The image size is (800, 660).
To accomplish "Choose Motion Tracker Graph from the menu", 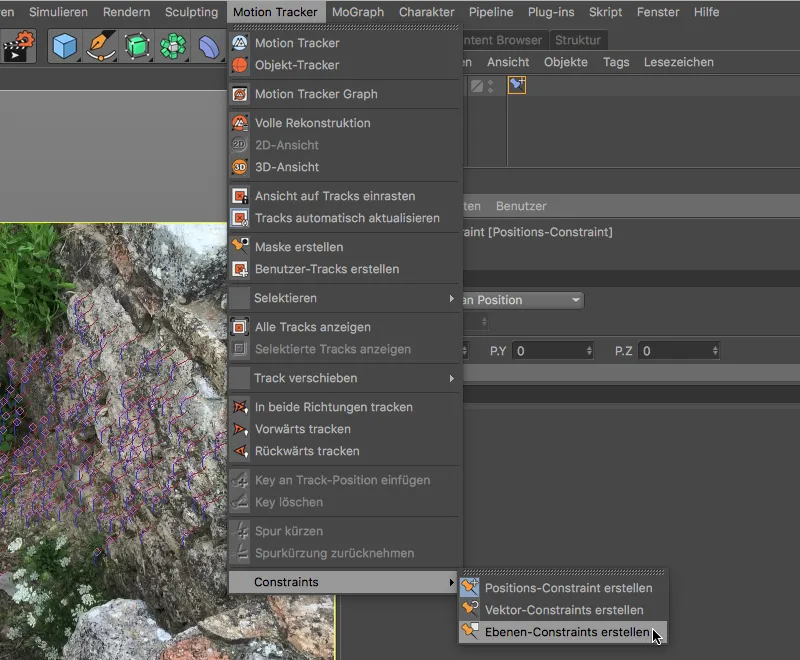I will tap(344, 94).
